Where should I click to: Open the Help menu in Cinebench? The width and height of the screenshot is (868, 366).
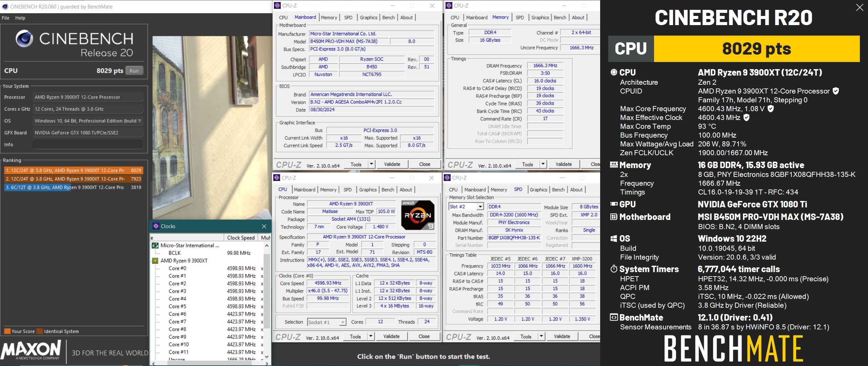pos(20,18)
